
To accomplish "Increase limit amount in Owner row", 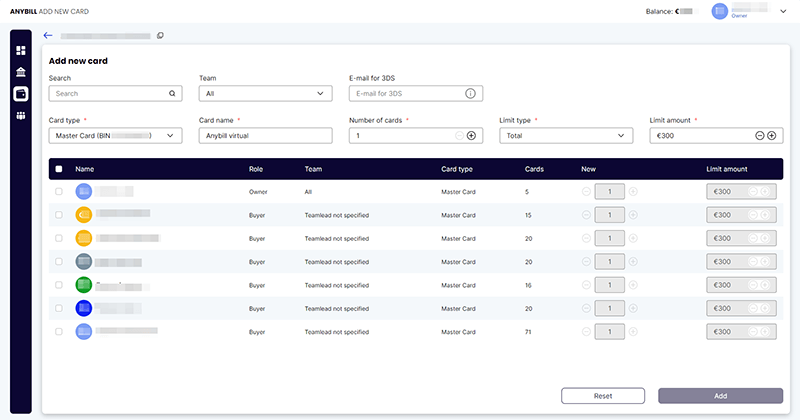I will point(765,191).
